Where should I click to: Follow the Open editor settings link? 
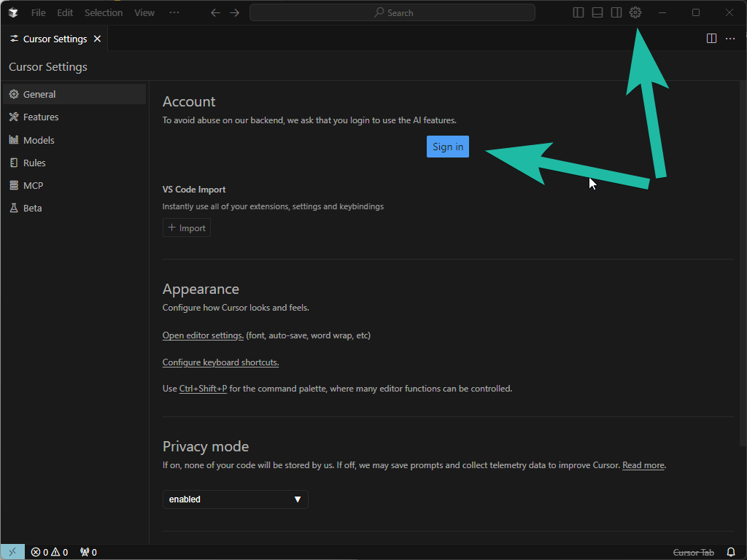[203, 335]
